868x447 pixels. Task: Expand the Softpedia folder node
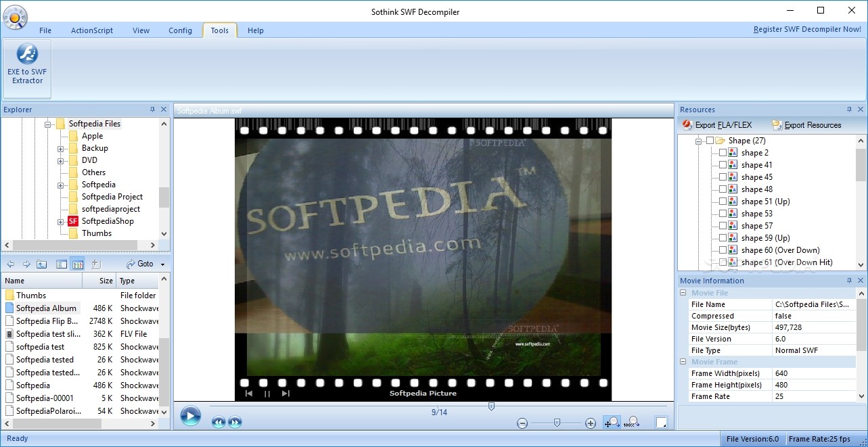(60, 185)
